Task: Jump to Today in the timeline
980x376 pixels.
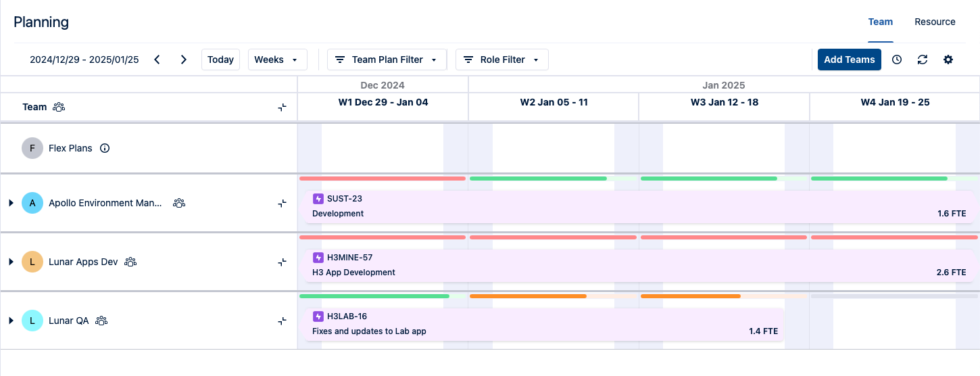Action: 220,60
